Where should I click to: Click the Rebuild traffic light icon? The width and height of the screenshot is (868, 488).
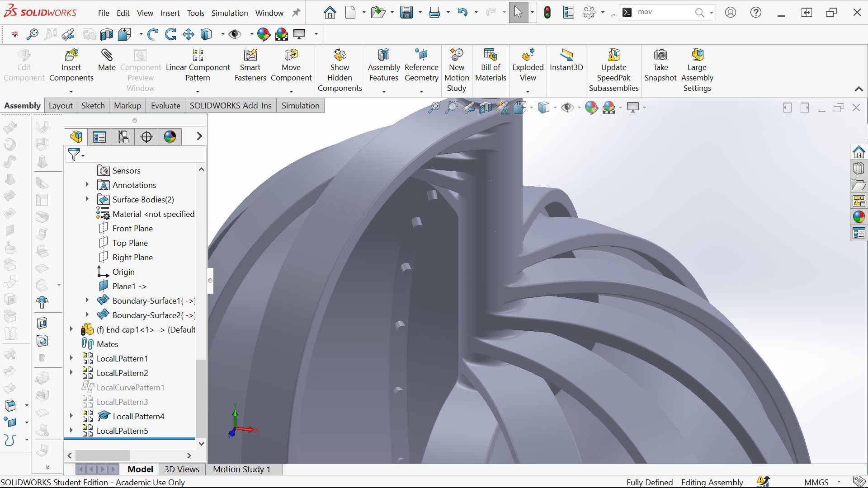point(547,13)
